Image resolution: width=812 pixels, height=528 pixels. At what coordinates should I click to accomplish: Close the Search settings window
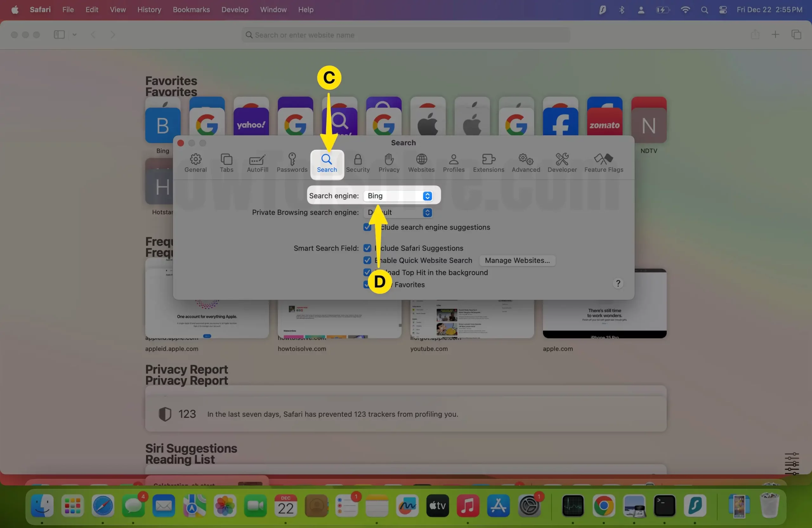180,143
